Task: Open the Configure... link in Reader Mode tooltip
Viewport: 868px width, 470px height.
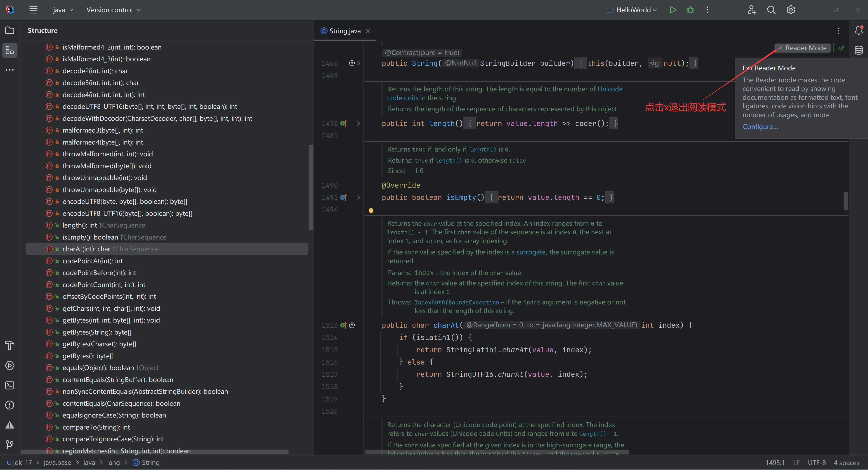Action: click(760, 126)
